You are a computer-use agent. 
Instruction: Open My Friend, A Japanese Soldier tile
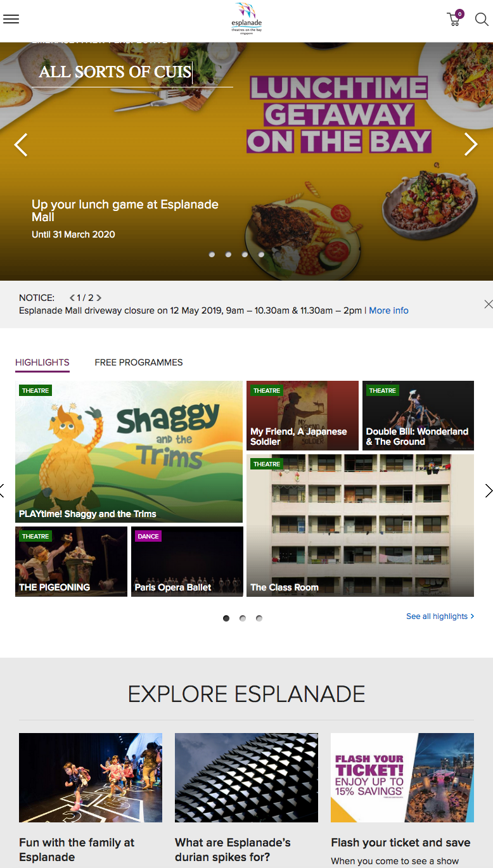pyautogui.click(x=302, y=416)
